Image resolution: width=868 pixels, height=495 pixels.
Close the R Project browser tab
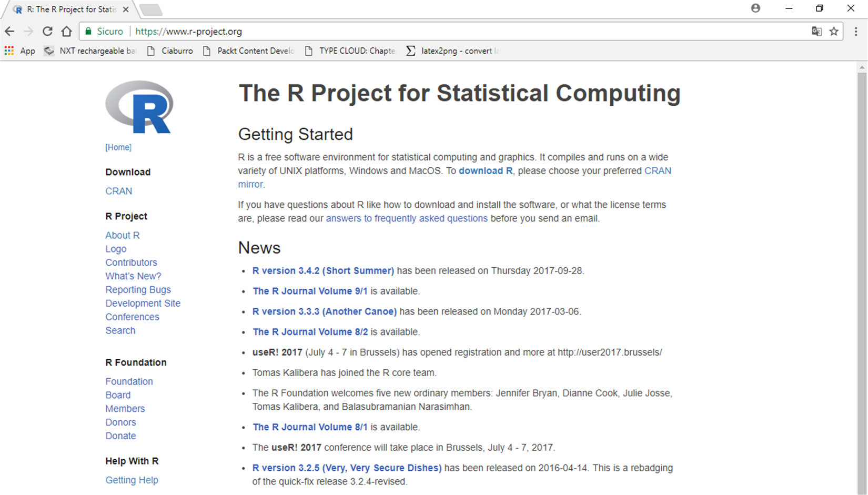point(126,9)
